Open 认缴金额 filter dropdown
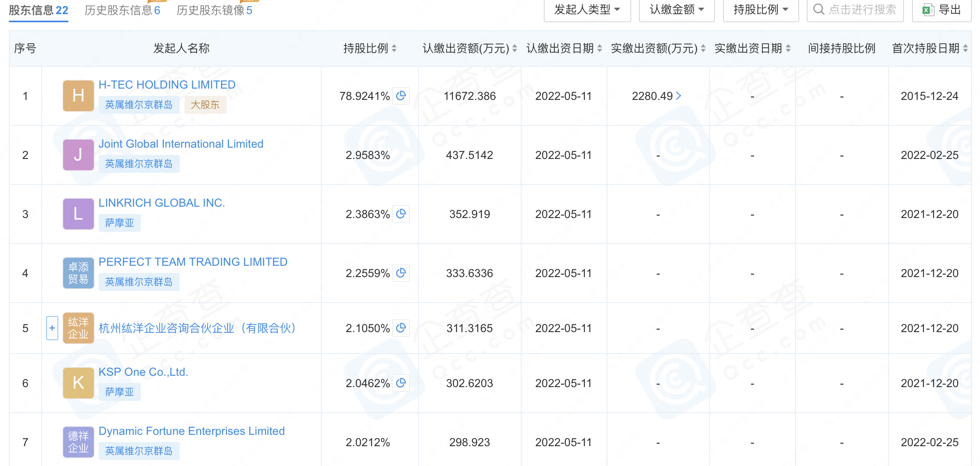The height and width of the screenshot is (466, 980). pyautogui.click(x=677, y=10)
